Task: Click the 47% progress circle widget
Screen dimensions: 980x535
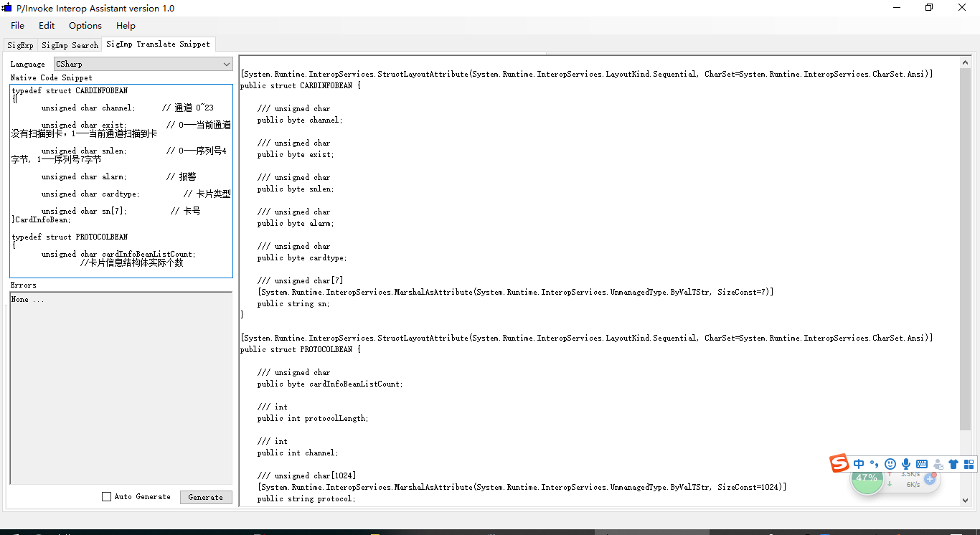Action: pyautogui.click(x=867, y=479)
